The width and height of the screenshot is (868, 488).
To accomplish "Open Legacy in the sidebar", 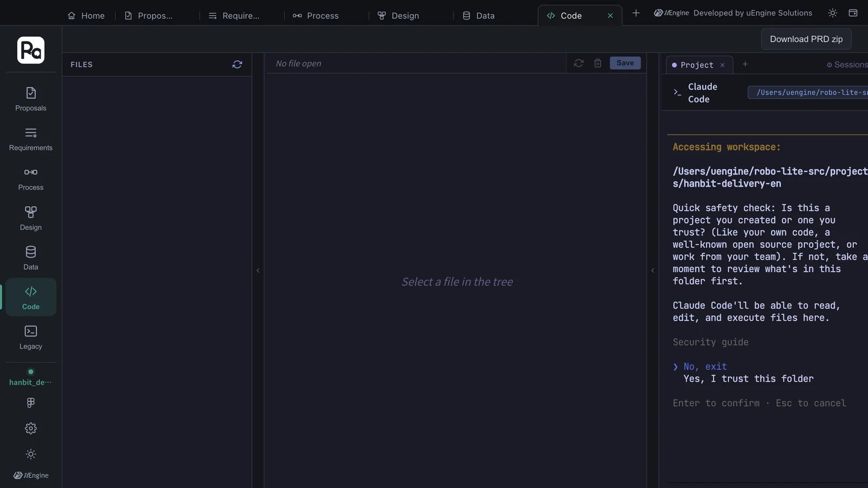I will [x=31, y=337].
